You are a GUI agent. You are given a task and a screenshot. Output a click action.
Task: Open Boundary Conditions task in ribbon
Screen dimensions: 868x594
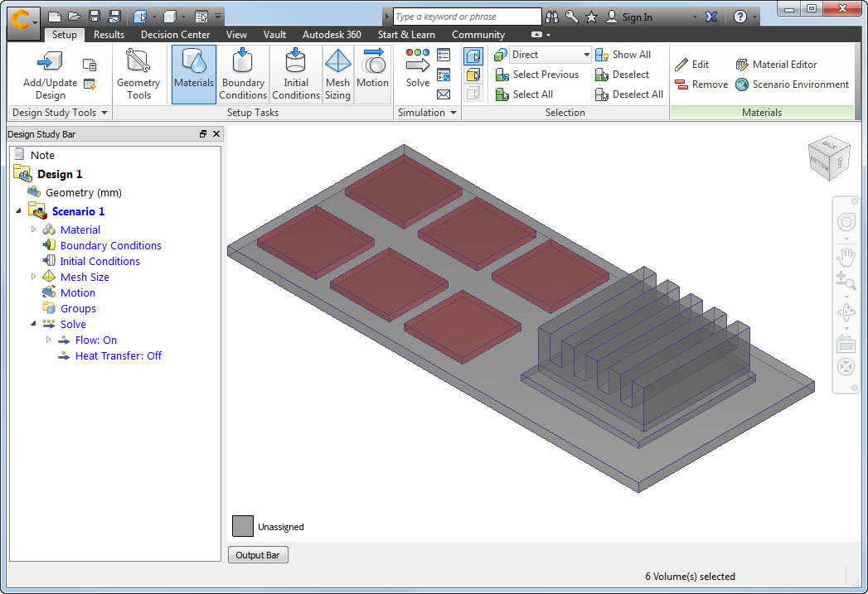point(242,75)
